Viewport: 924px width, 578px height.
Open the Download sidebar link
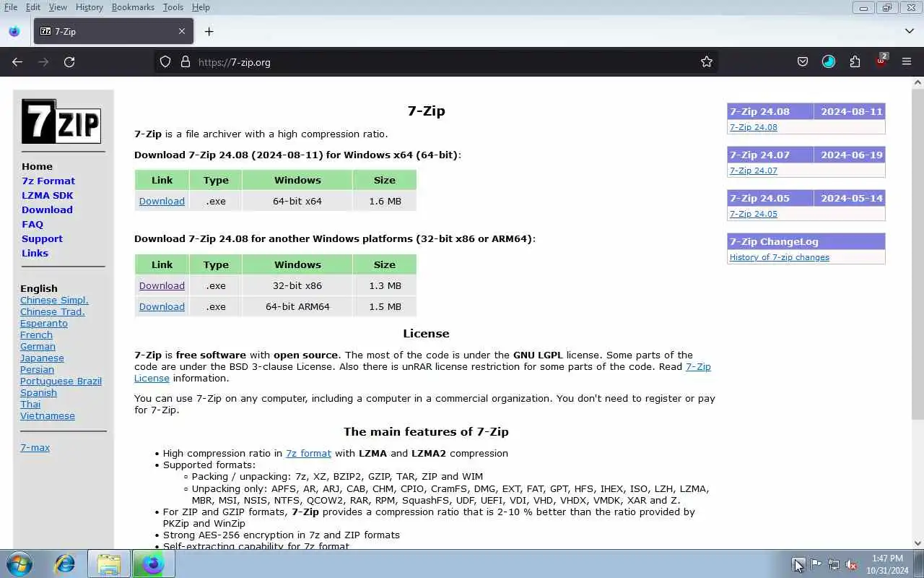47,210
